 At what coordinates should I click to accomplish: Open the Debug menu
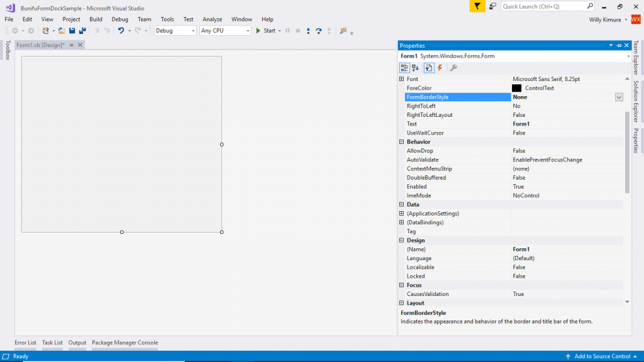119,19
